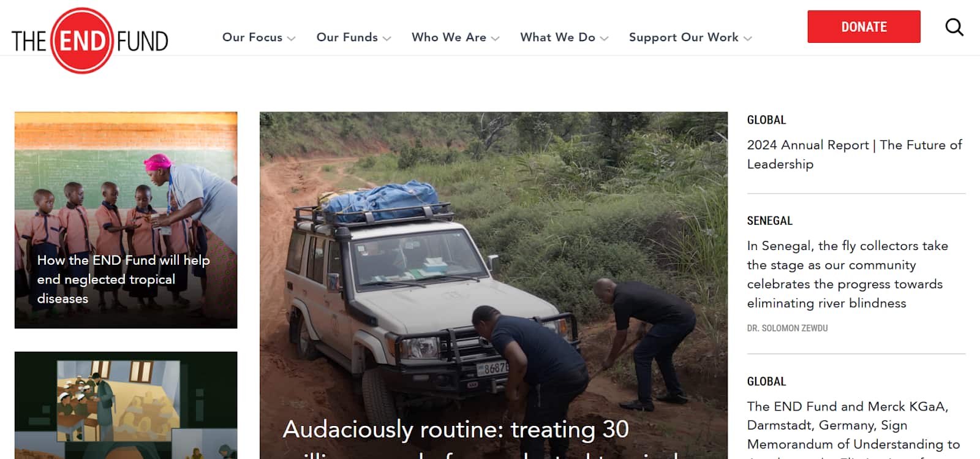
Task: Open the Who We Are menu
Action: [x=449, y=37]
